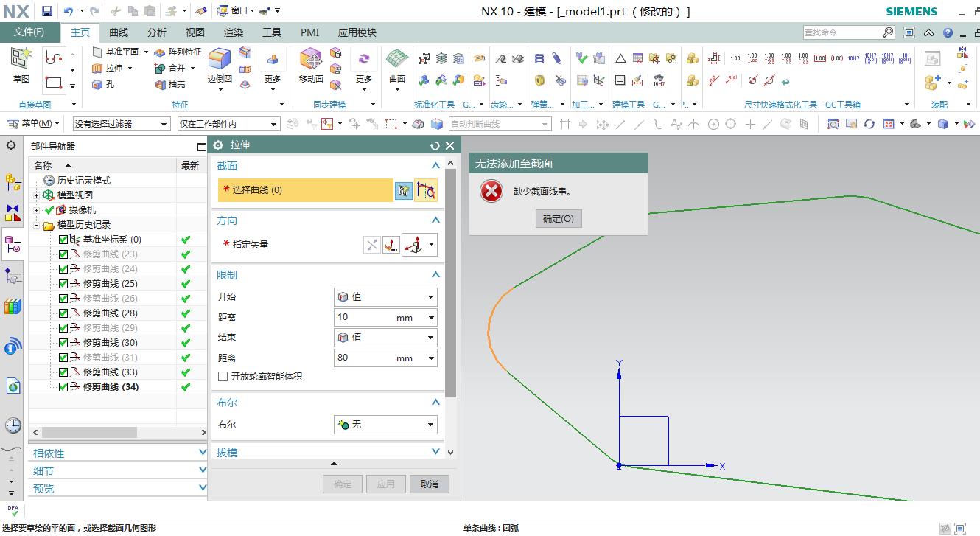Screen dimensions: 980x536
Task: Switch to the 分析 ribbon tab
Action: coord(157,32)
